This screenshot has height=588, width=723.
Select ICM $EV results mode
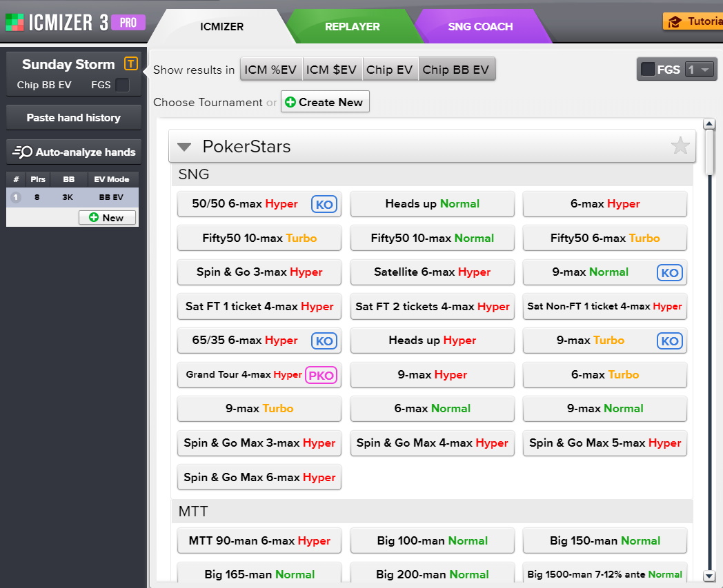tap(332, 69)
